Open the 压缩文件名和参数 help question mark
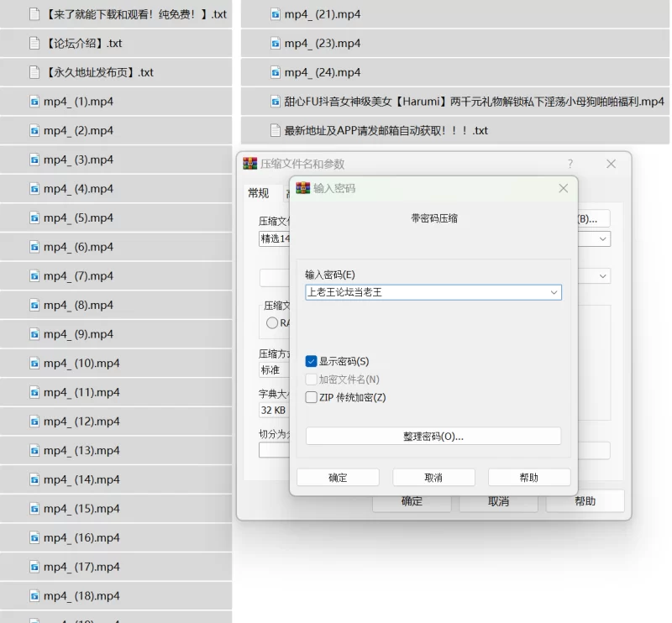Screen dimensions: 672x623 [x=570, y=164]
